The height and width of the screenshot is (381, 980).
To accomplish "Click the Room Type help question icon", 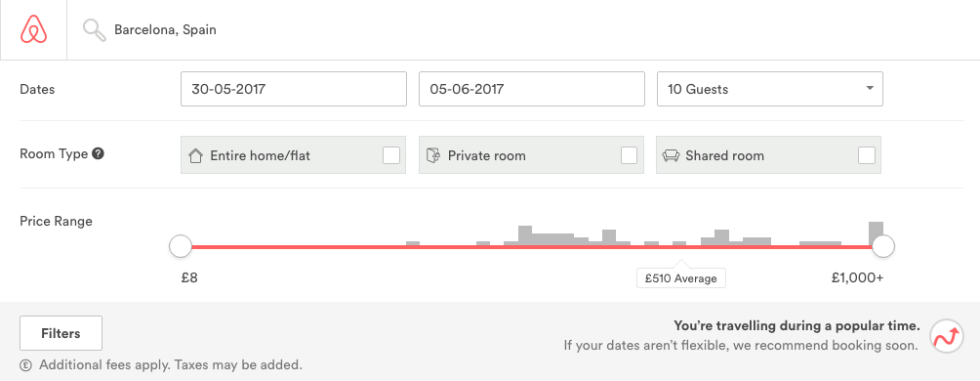I will pyautogui.click(x=98, y=153).
